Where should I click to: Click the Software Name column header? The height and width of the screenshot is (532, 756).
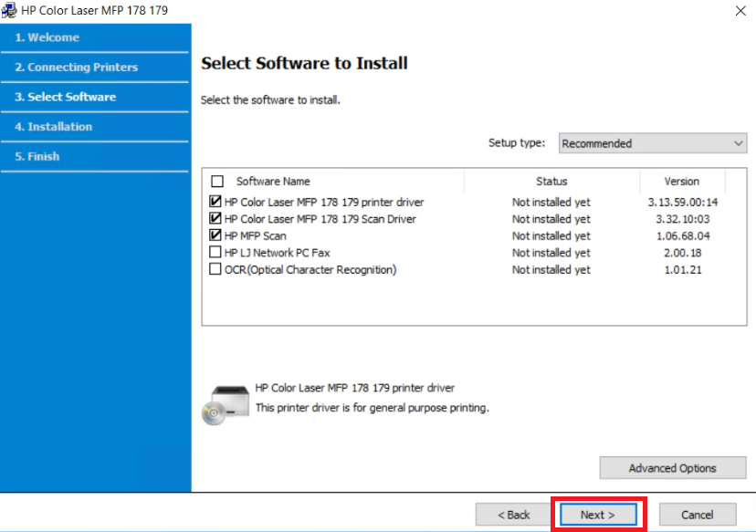click(273, 182)
